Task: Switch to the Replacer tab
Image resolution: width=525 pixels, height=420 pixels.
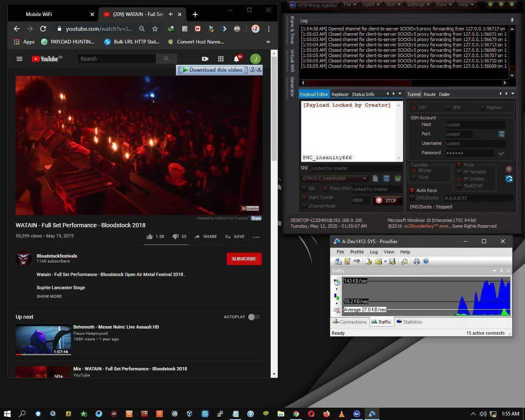Action: pos(340,94)
